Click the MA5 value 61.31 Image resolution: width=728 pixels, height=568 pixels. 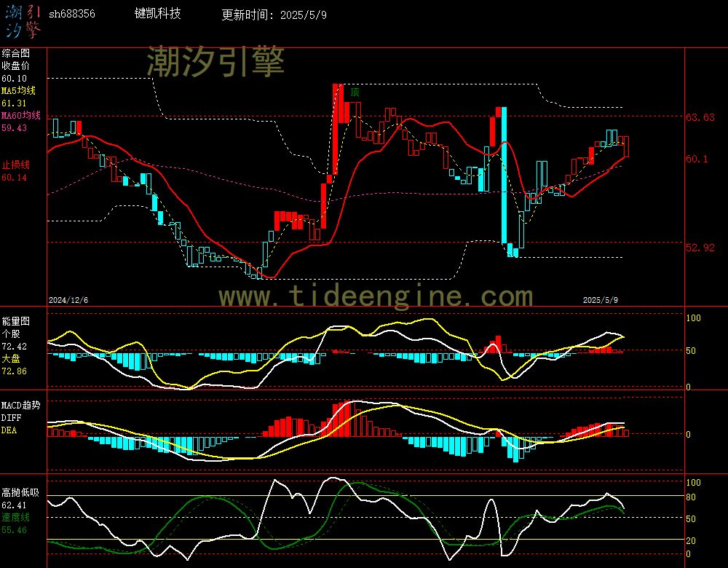point(14,103)
